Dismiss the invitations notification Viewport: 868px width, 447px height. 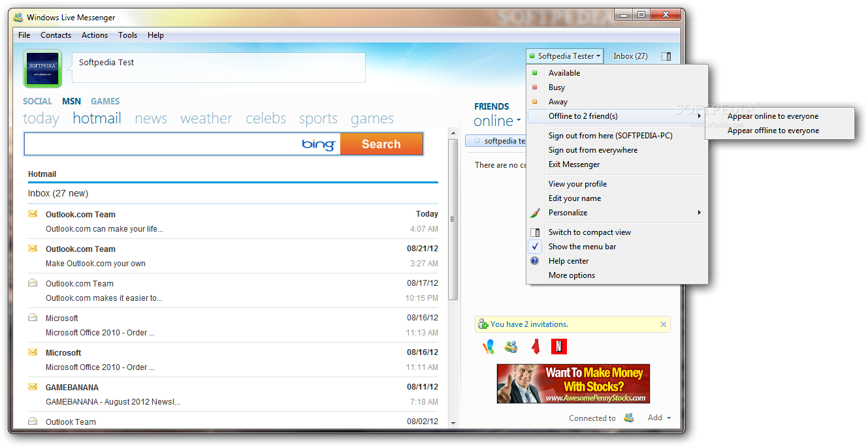664,324
